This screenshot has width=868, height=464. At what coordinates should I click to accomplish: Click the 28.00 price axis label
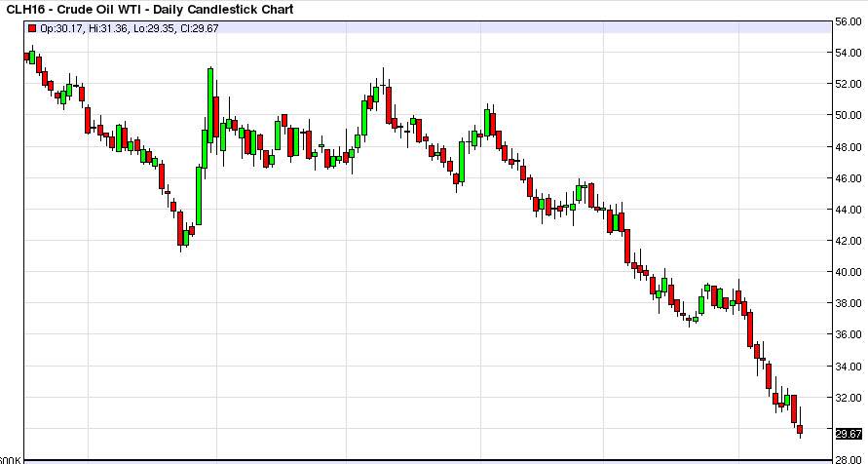pos(849,459)
